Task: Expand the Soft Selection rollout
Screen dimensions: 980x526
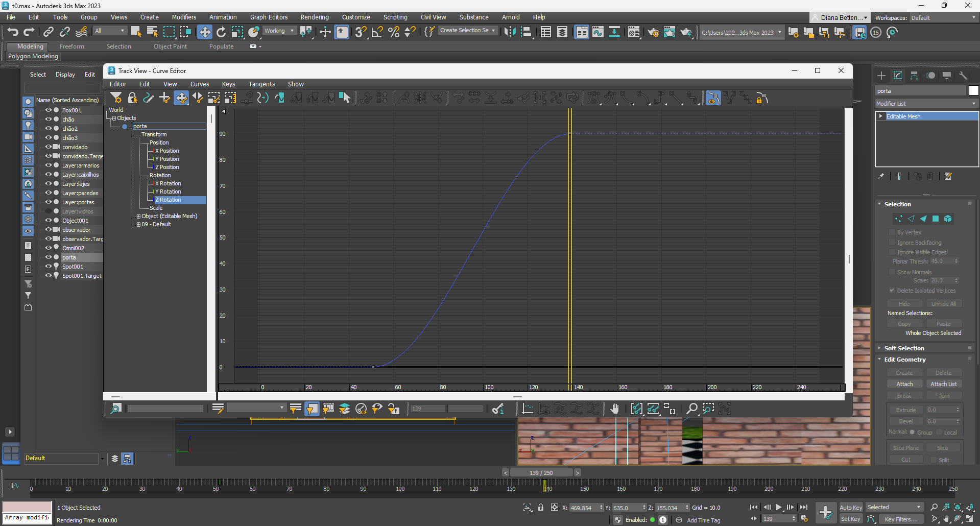Action: tap(904, 348)
